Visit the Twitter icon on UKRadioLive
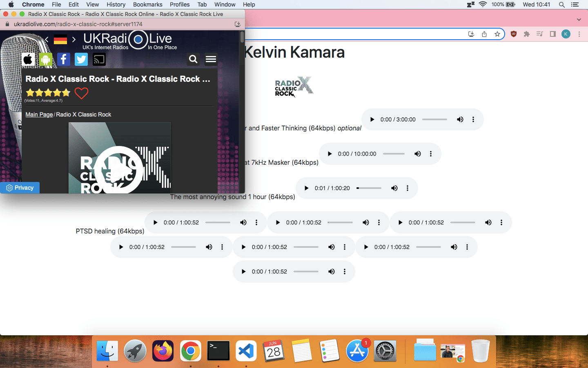This screenshot has width=588, height=368. click(x=81, y=60)
